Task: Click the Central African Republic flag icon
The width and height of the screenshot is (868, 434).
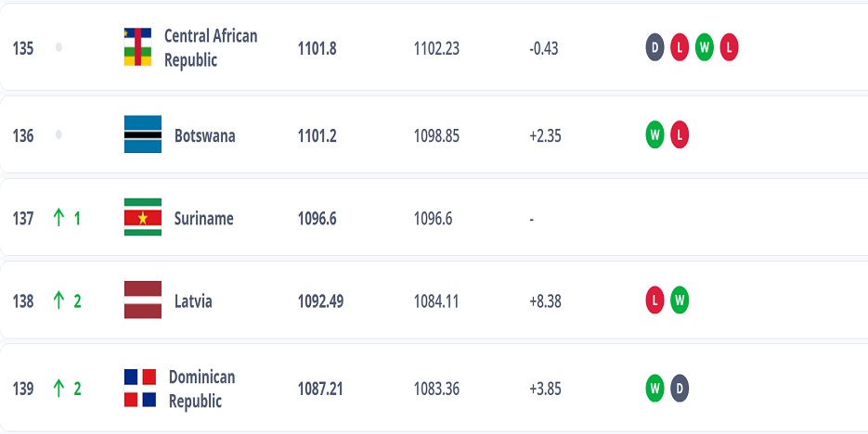Action: (x=137, y=47)
